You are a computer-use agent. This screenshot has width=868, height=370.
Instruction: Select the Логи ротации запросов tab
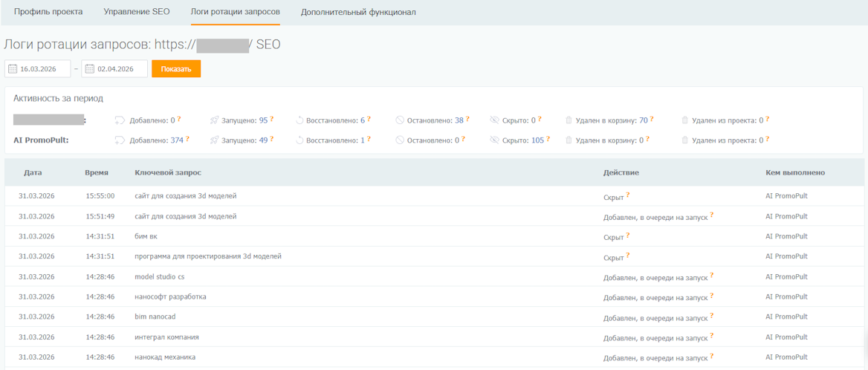pos(235,12)
